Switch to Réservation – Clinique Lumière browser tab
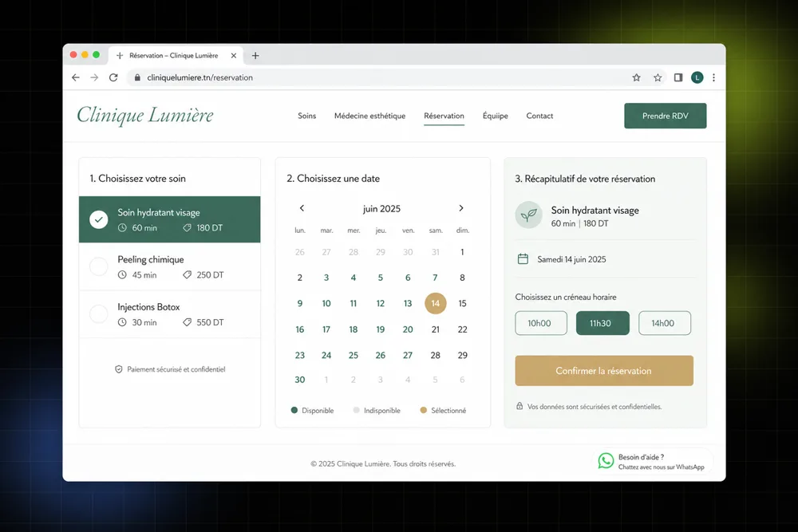The height and width of the screenshot is (532, 798). click(175, 56)
